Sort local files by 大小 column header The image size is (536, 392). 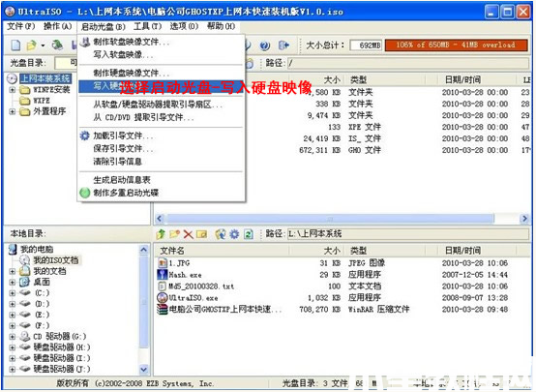tap(316, 251)
